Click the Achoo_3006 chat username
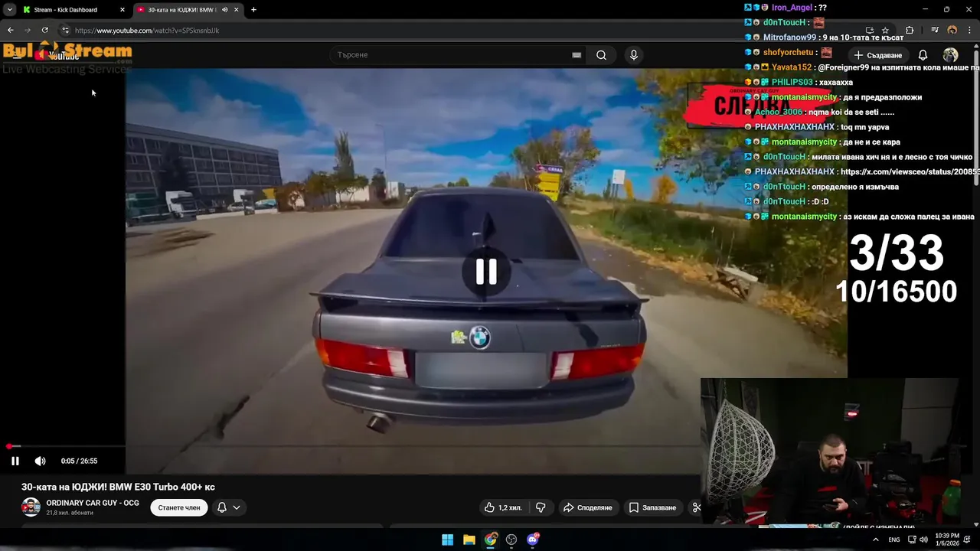The height and width of the screenshot is (551, 980). click(x=778, y=112)
